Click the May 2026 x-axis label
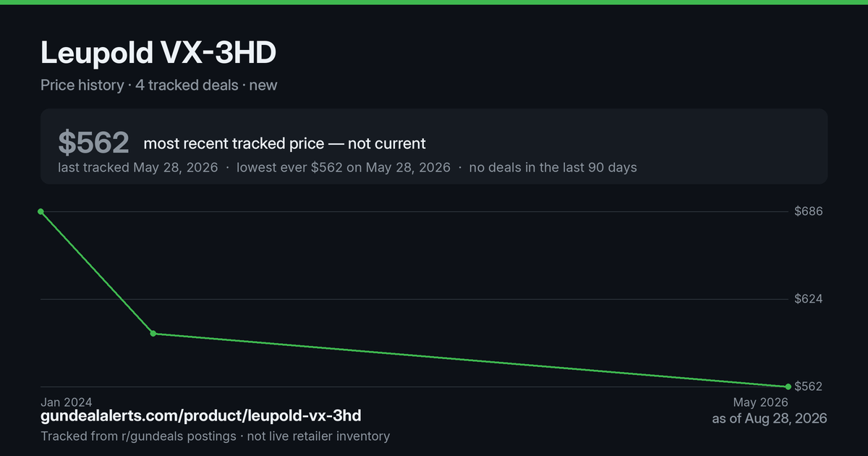The height and width of the screenshot is (456, 868). click(x=761, y=402)
